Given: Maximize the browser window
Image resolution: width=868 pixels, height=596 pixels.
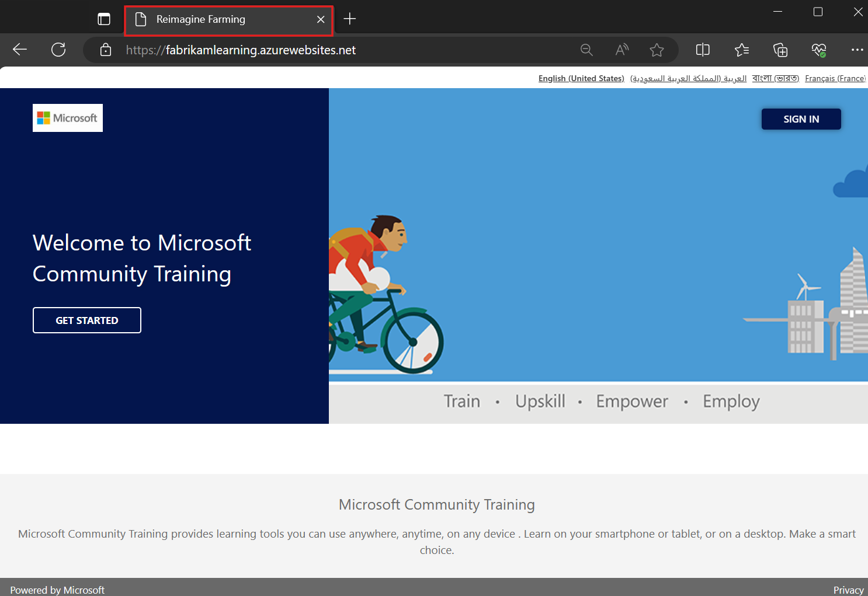Looking at the screenshot, I should [x=818, y=12].
